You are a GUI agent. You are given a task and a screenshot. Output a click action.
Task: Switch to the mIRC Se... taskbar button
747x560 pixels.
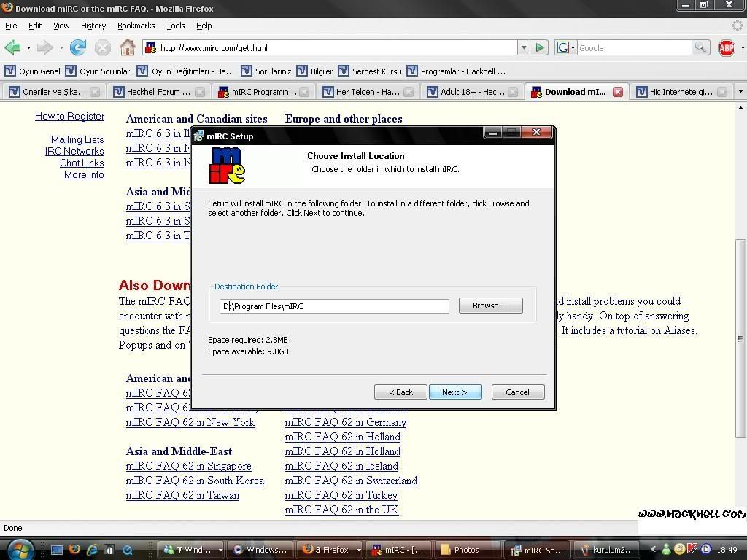pyautogui.click(x=535, y=550)
